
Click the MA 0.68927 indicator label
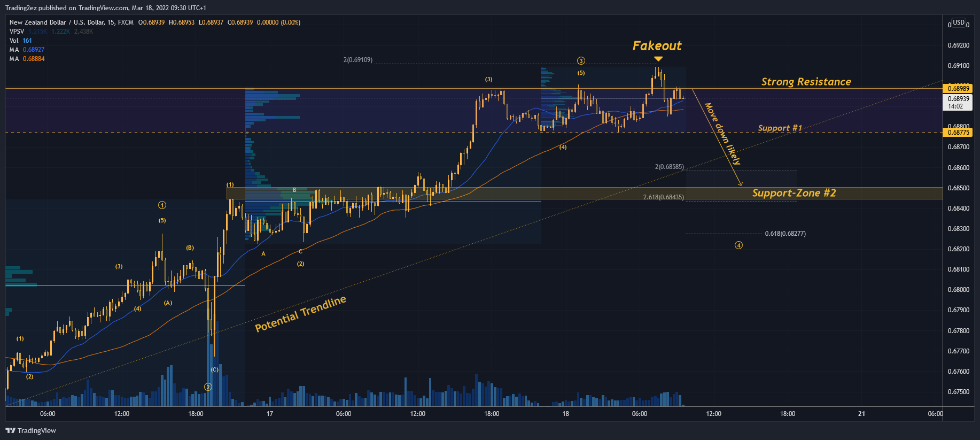click(27, 50)
